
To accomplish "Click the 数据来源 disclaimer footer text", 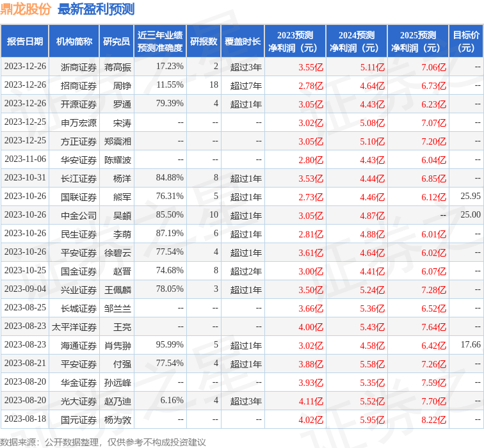I will [x=103, y=442].
